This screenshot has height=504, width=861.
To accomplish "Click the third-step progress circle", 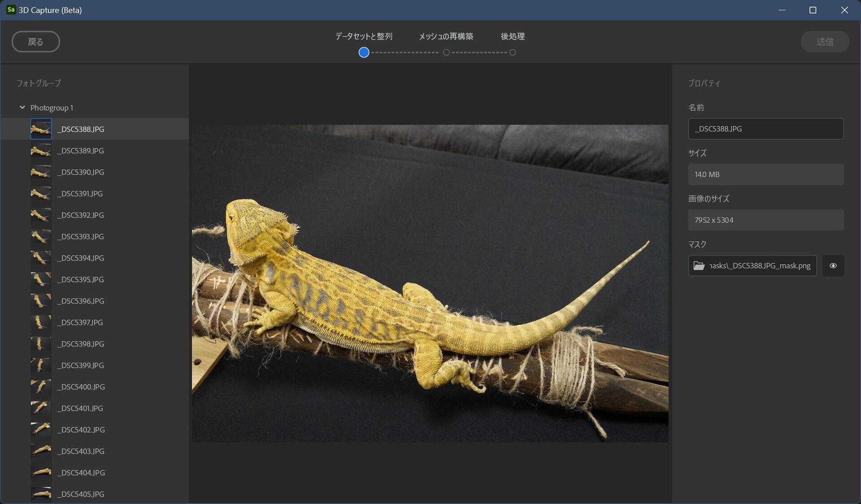I will (x=513, y=52).
